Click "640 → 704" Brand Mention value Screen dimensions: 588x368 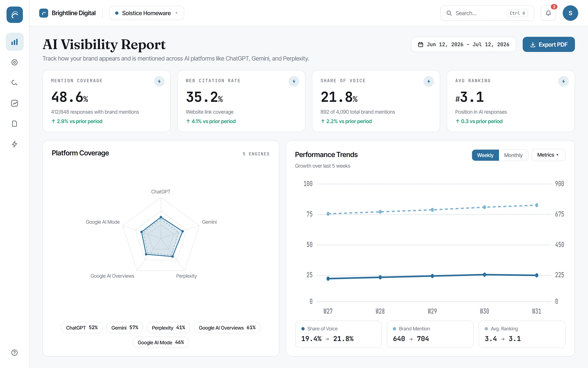411,339
